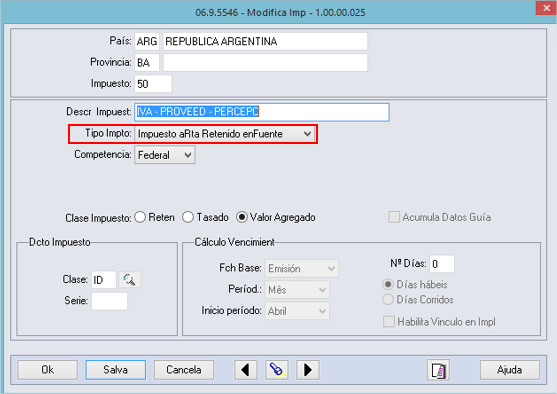
Task: Select the Días Corridos radio button
Action: pyautogui.click(x=388, y=299)
